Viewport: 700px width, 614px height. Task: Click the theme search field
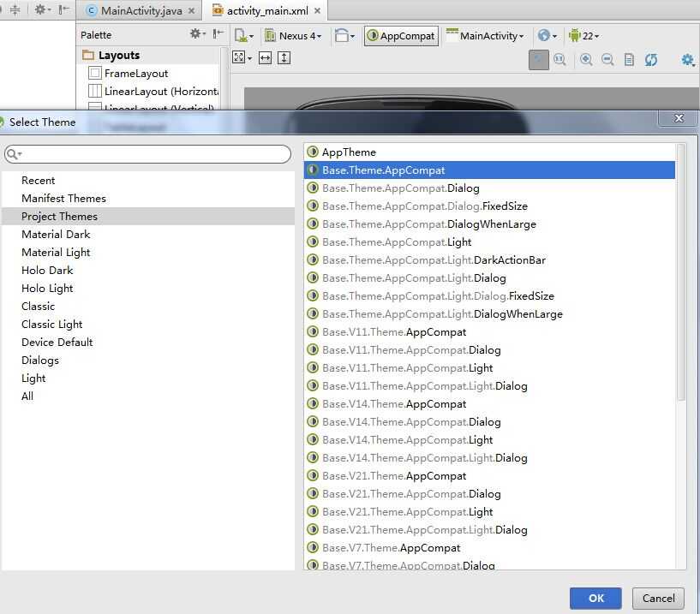[147, 154]
